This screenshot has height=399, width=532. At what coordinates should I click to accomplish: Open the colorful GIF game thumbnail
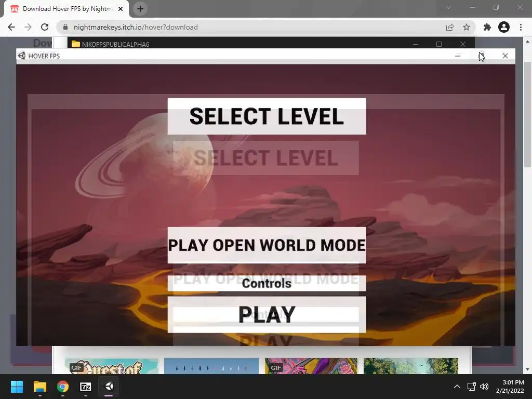click(311, 366)
